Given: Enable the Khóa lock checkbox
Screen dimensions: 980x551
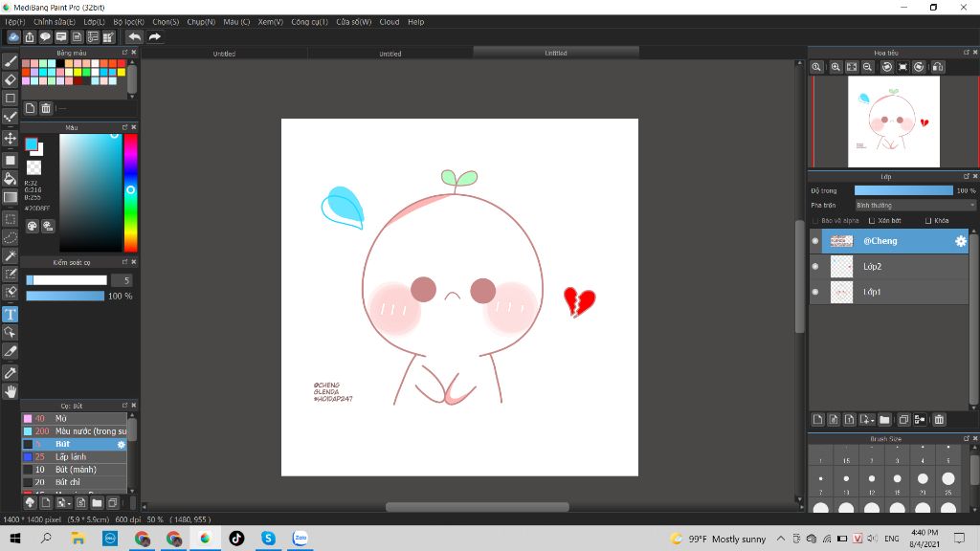Looking at the screenshot, I should point(928,221).
